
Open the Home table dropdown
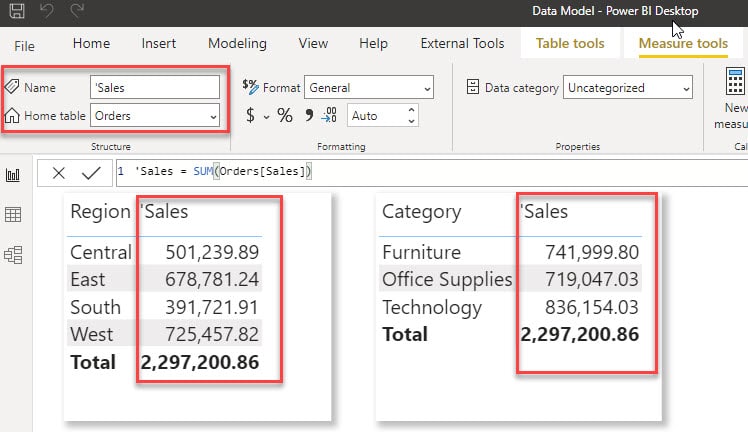tap(155, 115)
